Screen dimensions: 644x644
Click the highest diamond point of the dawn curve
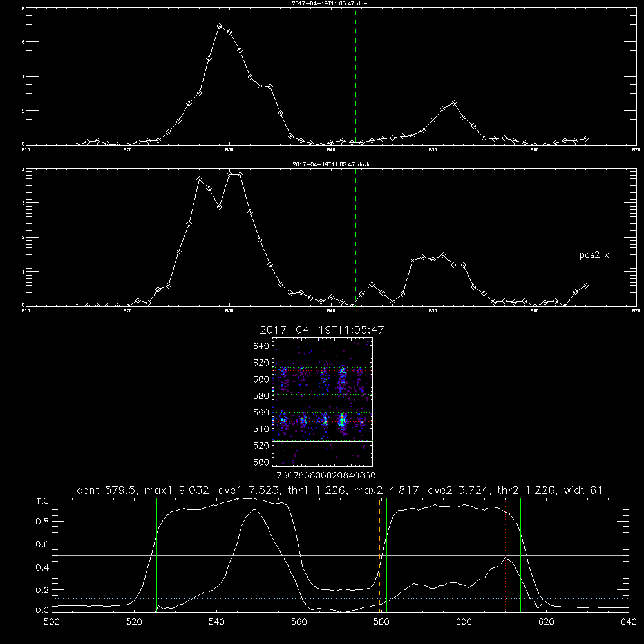220,26
